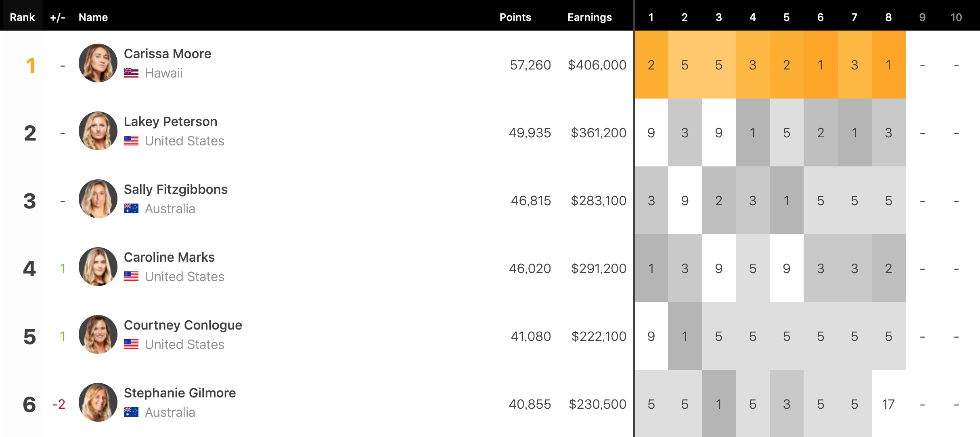
Task: Click Carissa Moore's event 6 result cell
Action: (821, 65)
